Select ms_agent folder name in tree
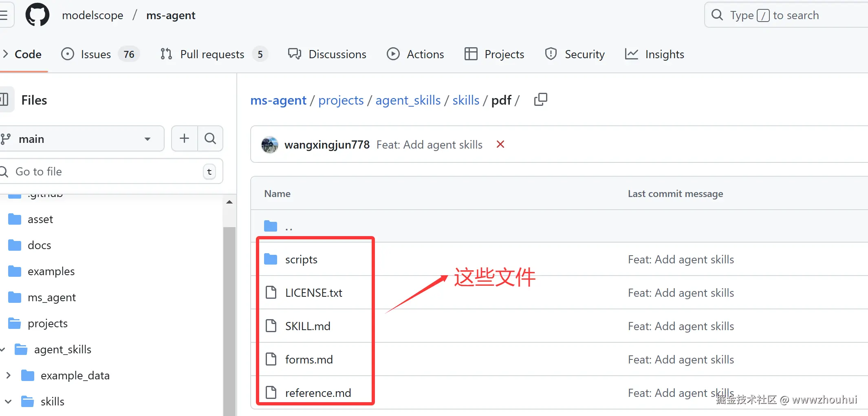The image size is (868, 416). pyautogui.click(x=52, y=297)
